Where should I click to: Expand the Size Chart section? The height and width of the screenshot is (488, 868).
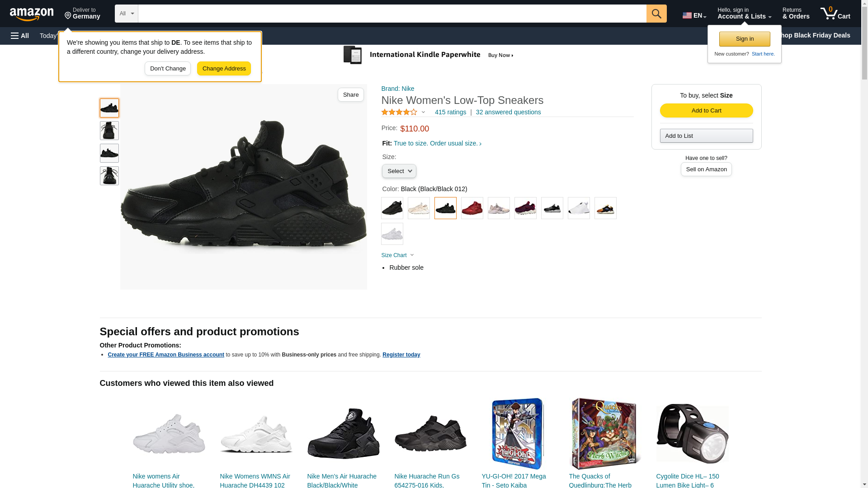click(397, 255)
